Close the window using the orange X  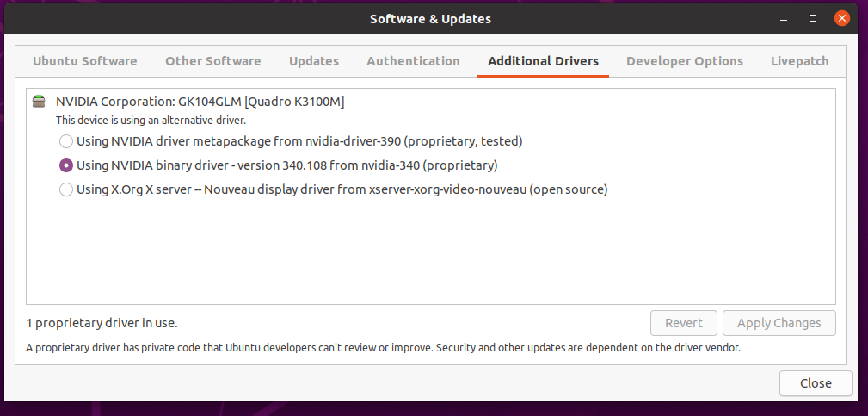point(842,18)
